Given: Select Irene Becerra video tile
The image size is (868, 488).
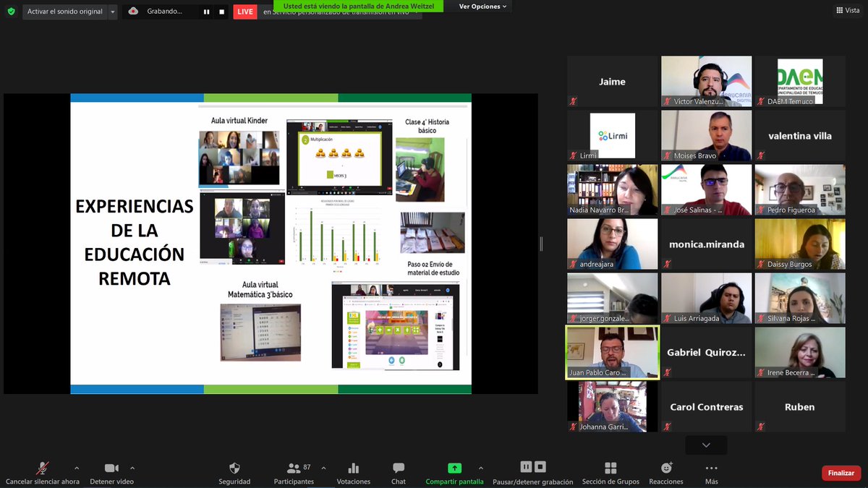Looking at the screenshot, I should [x=800, y=352].
